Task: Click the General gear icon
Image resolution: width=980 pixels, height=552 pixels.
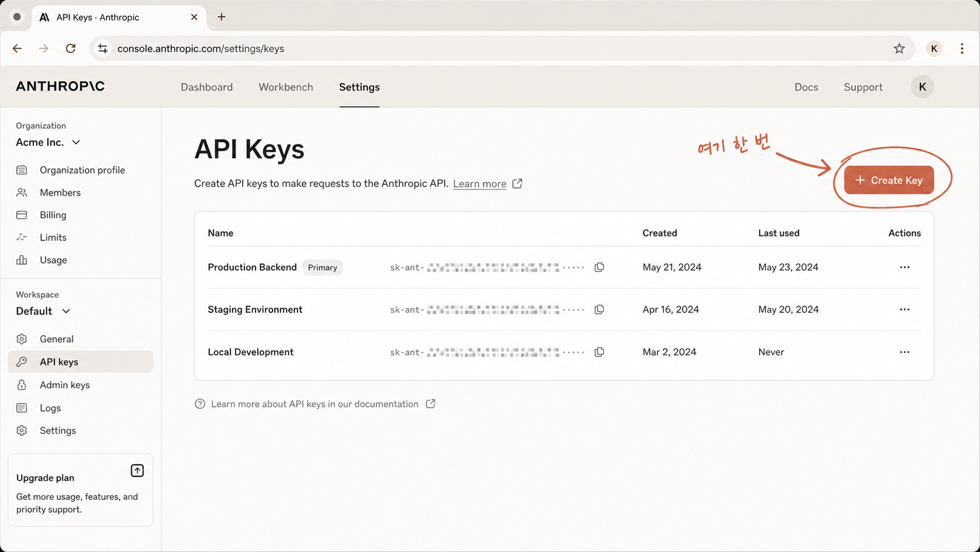Action: pyautogui.click(x=22, y=339)
